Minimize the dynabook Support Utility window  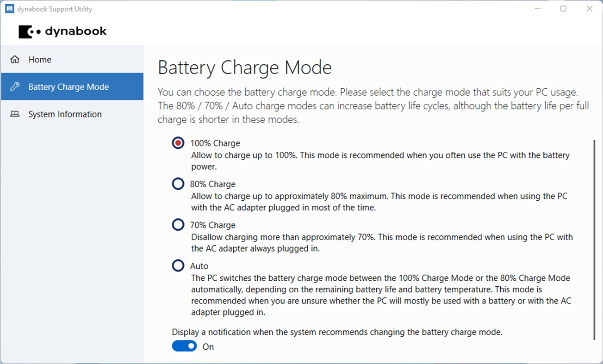tap(537, 9)
